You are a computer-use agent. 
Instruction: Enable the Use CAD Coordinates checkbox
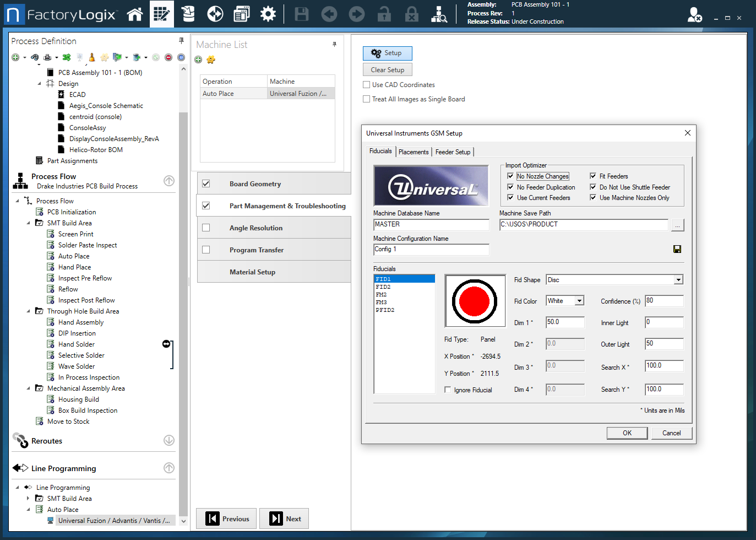click(366, 84)
